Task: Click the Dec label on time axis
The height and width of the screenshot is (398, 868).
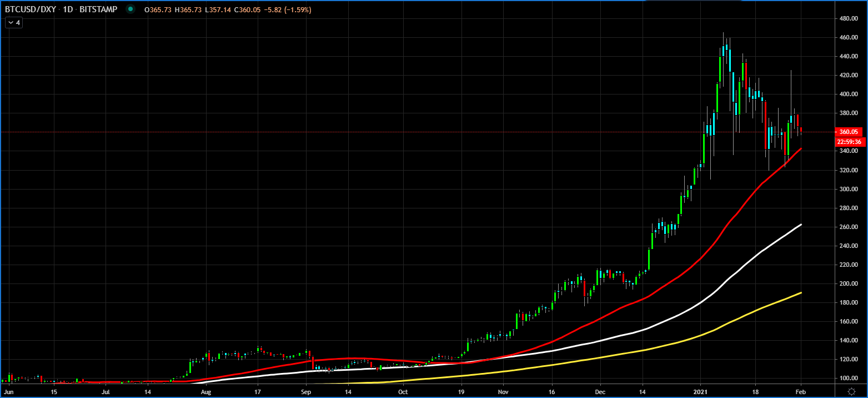Action: 600,391
